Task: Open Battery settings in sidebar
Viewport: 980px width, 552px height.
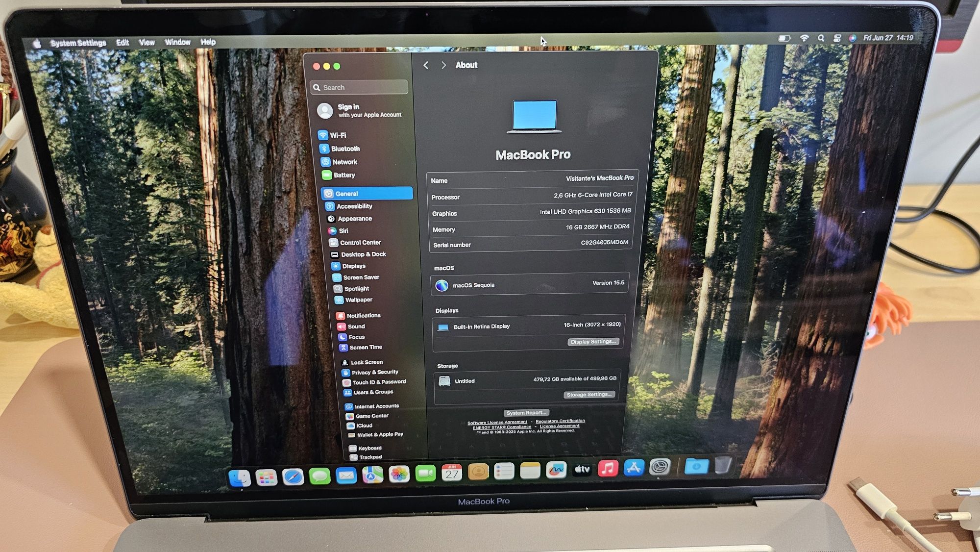Action: click(339, 175)
